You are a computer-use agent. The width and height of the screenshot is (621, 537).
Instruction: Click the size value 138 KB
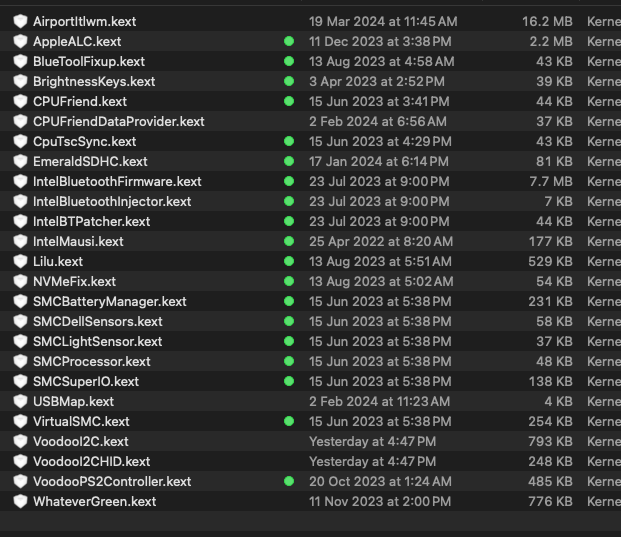[551, 381]
